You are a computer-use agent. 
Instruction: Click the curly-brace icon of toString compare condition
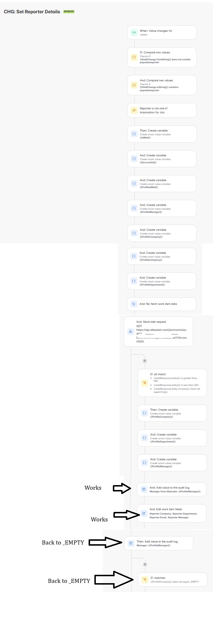click(x=134, y=85)
